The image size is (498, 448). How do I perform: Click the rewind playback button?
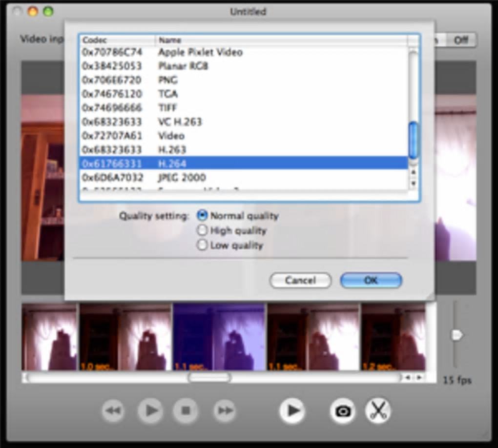113,410
